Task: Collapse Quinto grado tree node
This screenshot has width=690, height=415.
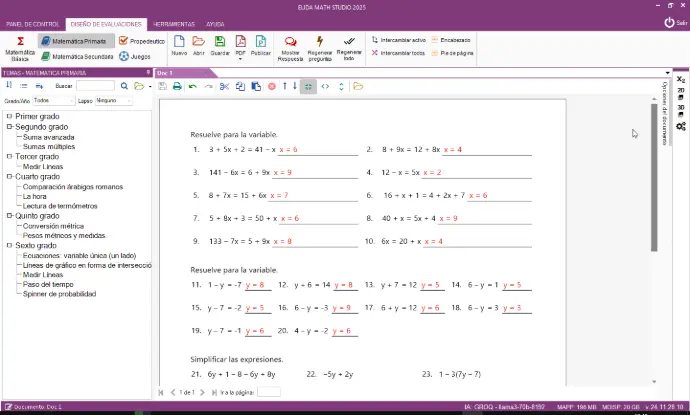Action: 9,216
